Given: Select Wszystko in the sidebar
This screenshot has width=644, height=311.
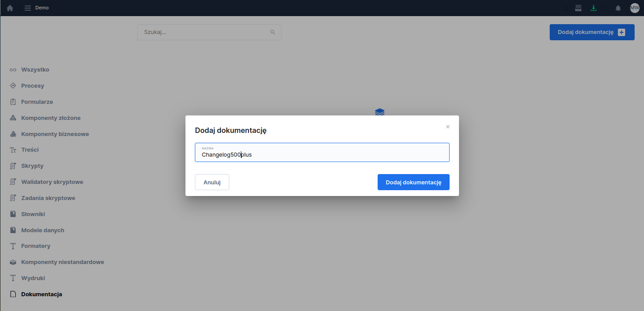Looking at the screenshot, I should 35,70.
